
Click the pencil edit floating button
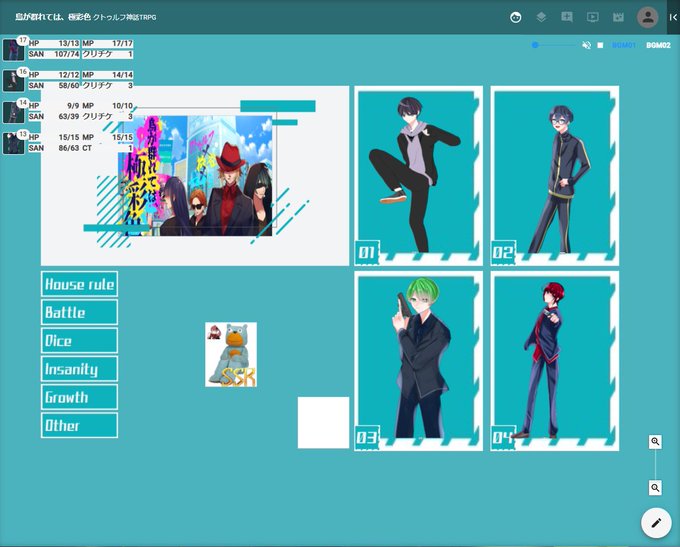(656, 523)
